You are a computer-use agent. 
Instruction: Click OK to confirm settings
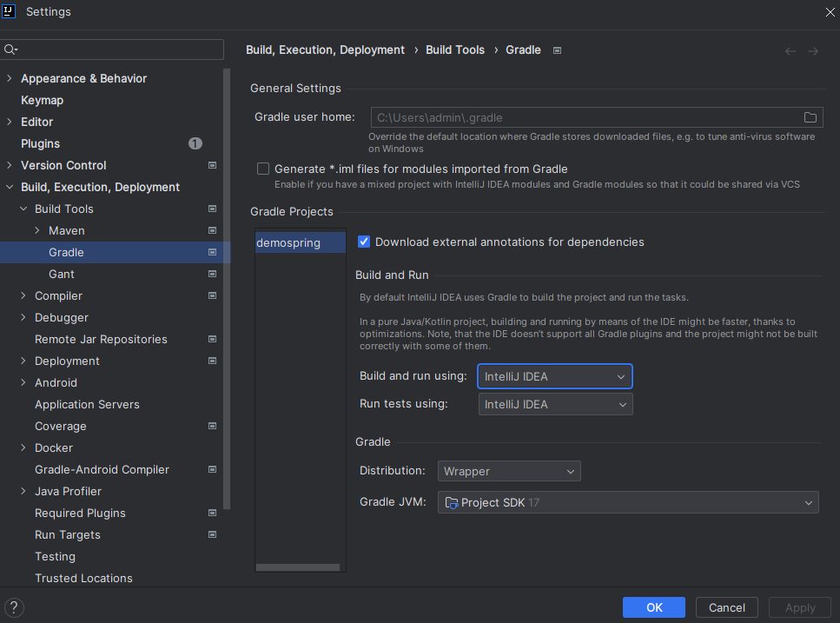tap(653, 607)
